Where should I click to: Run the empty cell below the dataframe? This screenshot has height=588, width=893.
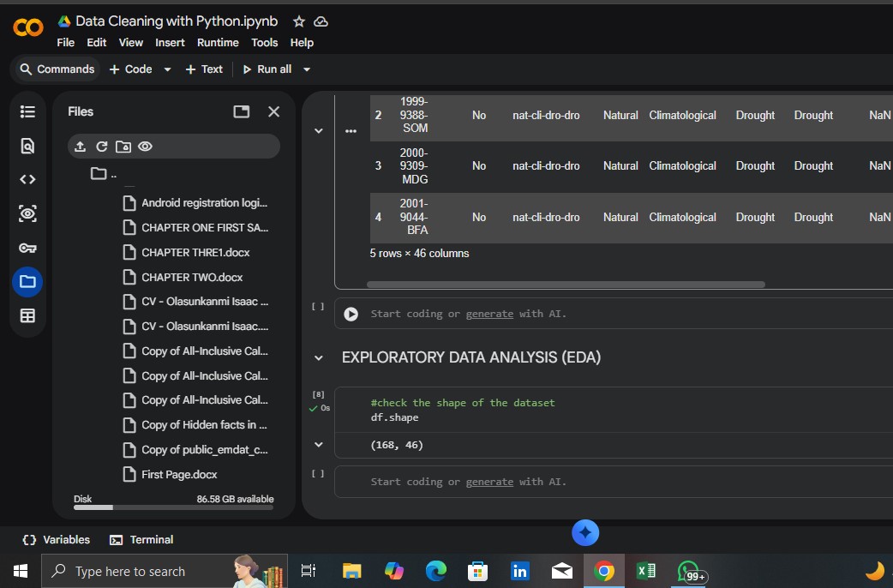pyautogui.click(x=351, y=314)
